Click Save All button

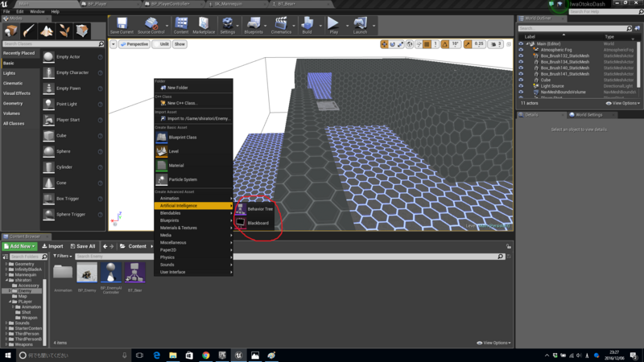click(83, 246)
